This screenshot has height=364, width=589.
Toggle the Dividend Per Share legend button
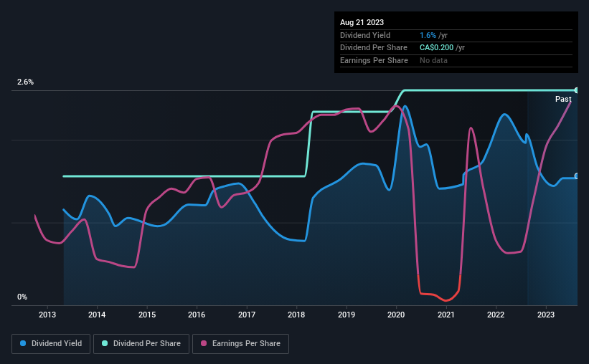141,344
